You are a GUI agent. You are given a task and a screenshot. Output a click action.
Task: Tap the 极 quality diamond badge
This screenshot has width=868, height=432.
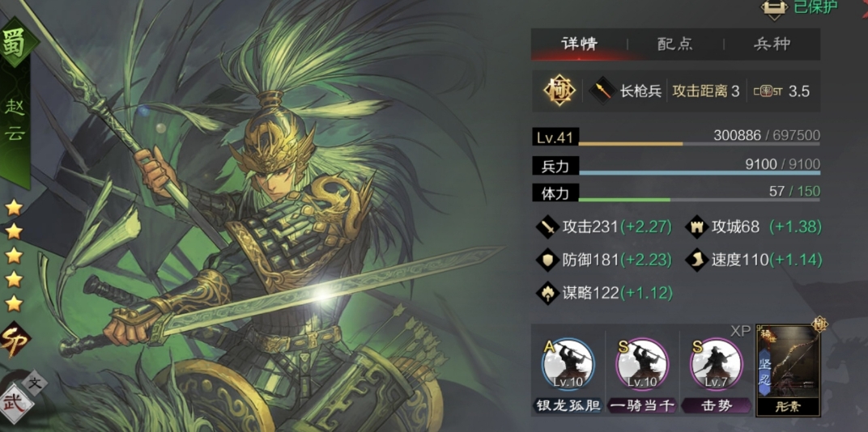559,91
